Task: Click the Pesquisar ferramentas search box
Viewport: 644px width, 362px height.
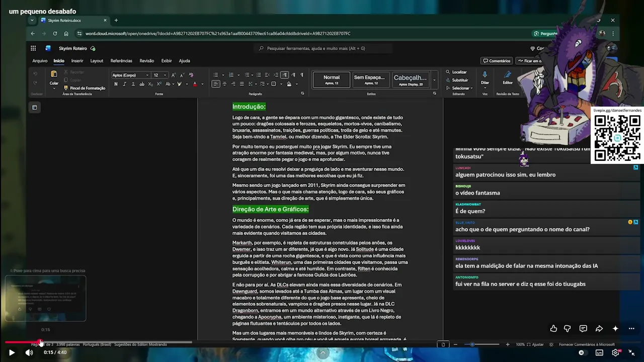Action: click(x=323, y=48)
